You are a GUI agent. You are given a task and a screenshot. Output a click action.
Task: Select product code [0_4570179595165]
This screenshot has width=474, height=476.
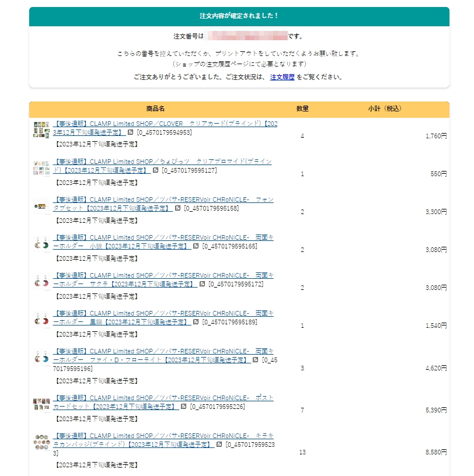[x=230, y=247]
